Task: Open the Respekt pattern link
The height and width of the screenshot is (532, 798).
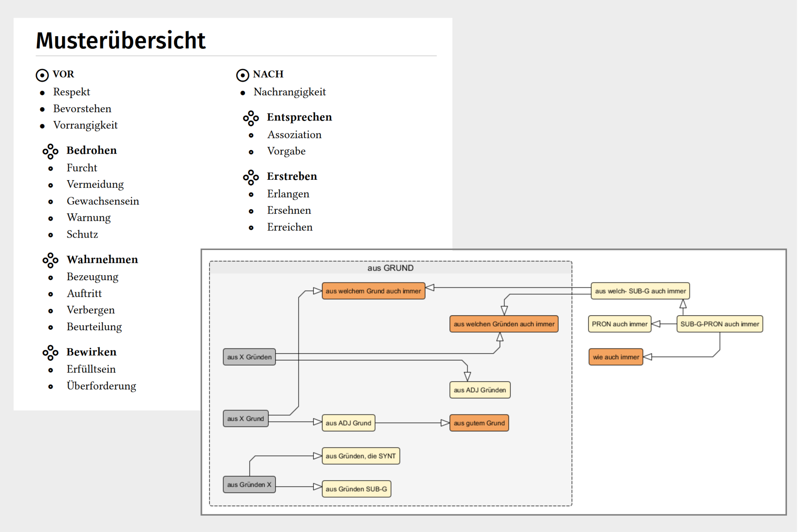Action: [71, 92]
